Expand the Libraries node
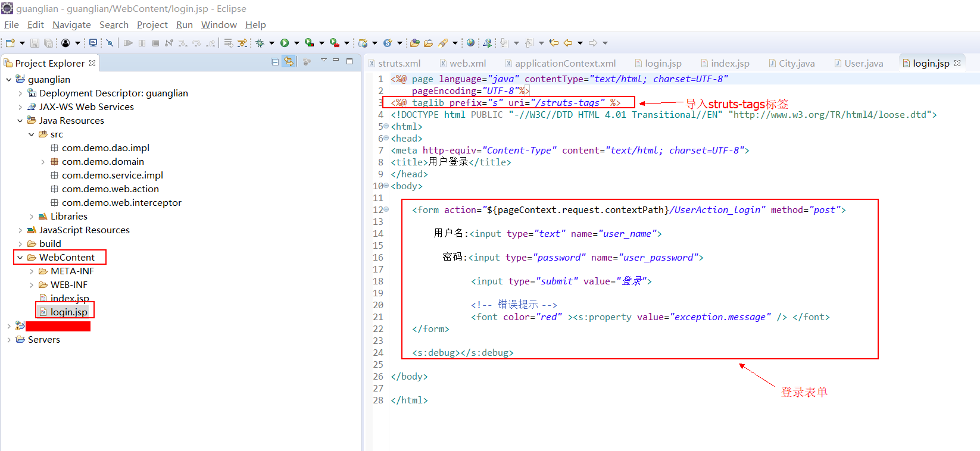The image size is (980, 451). (32, 217)
